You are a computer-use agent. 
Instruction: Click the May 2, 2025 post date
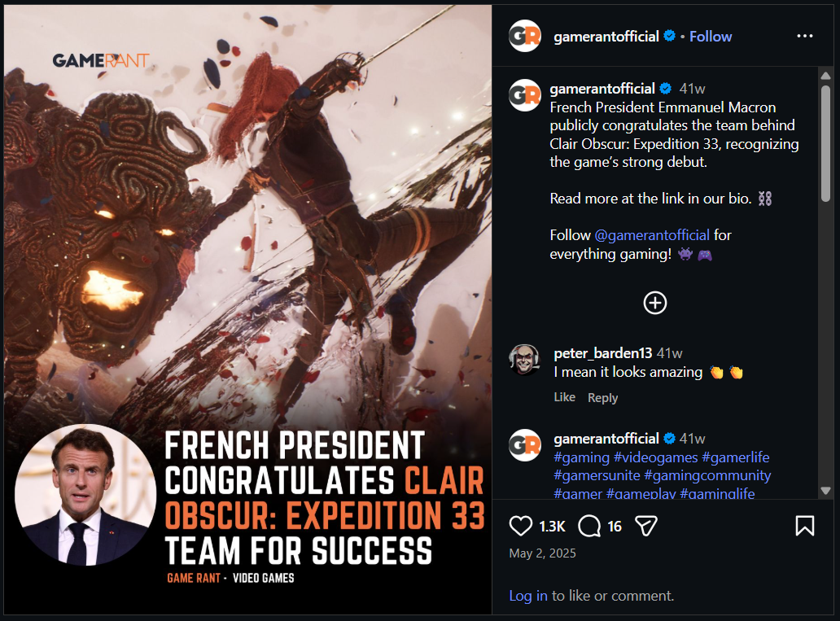click(542, 553)
